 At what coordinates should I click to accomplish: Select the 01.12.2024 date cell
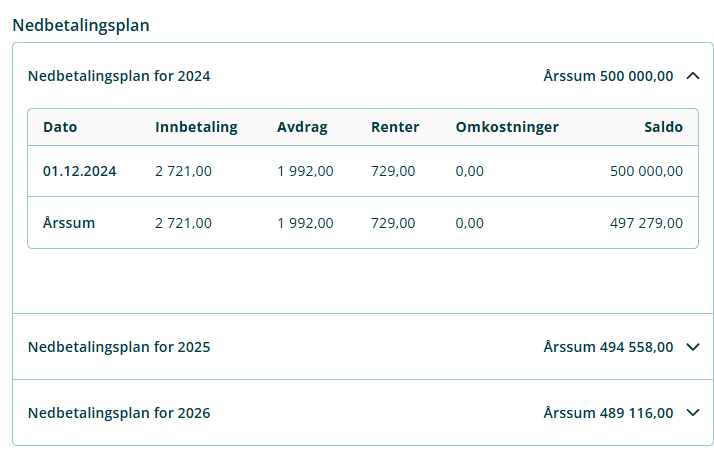click(80, 171)
